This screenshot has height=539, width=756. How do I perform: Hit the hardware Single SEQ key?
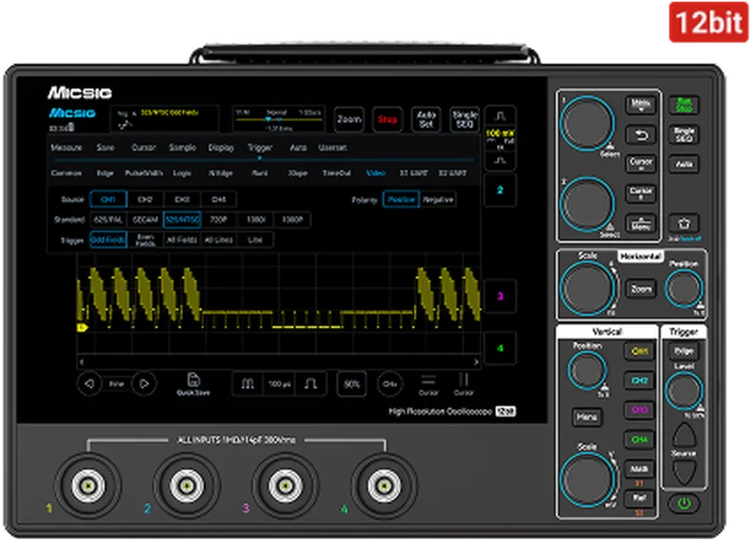[683, 134]
